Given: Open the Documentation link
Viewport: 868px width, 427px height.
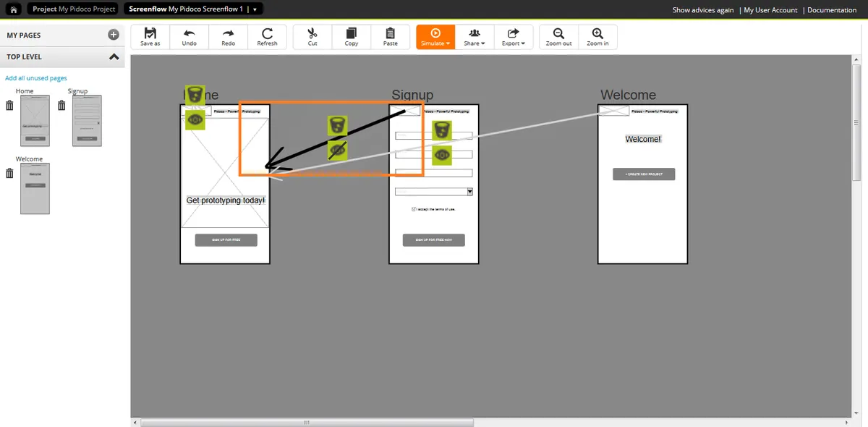Looking at the screenshot, I should click(832, 10).
